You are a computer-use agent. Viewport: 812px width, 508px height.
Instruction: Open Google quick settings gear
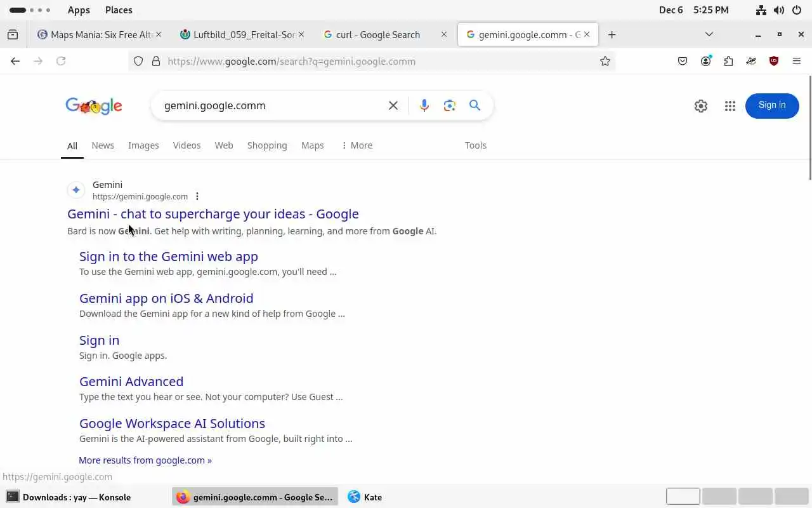[701, 106]
